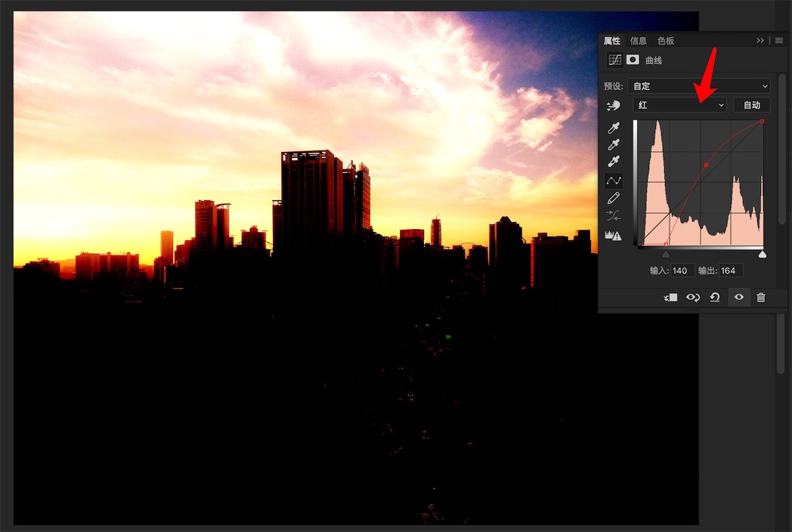Click the histogram clipping warning icon

[614, 236]
